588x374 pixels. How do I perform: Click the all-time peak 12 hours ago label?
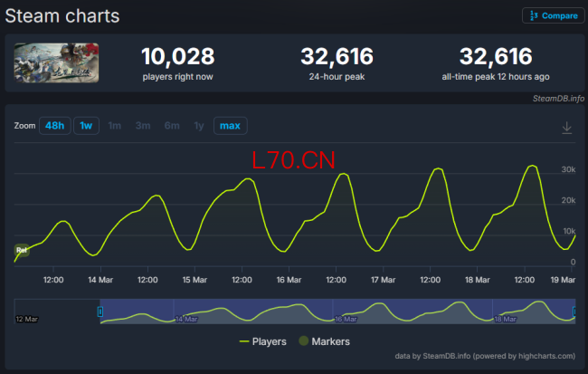pos(496,77)
